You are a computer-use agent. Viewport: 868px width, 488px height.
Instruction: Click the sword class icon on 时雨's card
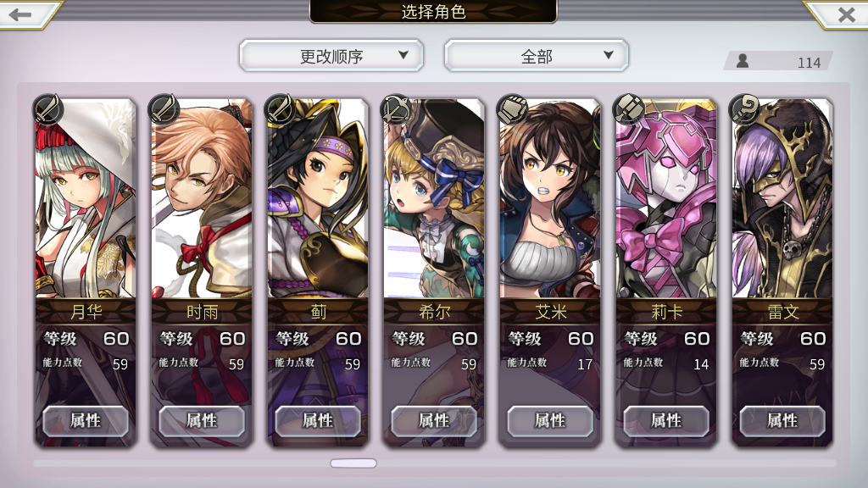click(164, 108)
